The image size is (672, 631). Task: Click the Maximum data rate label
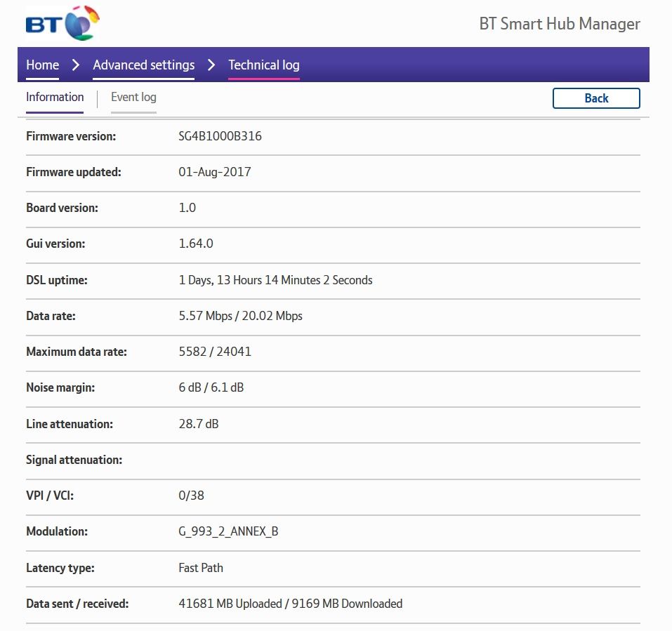click(x=77, y=352)
